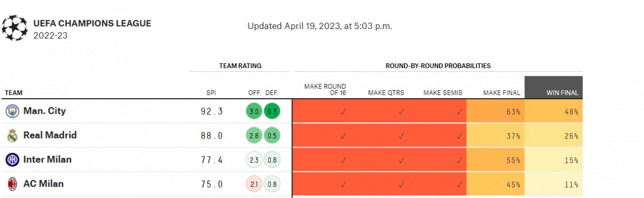Image resolution: width=644 pixels, height=198 pixels.
Task: Sort by MAKE SEMIS column header
Action: (x=443, y=93)
